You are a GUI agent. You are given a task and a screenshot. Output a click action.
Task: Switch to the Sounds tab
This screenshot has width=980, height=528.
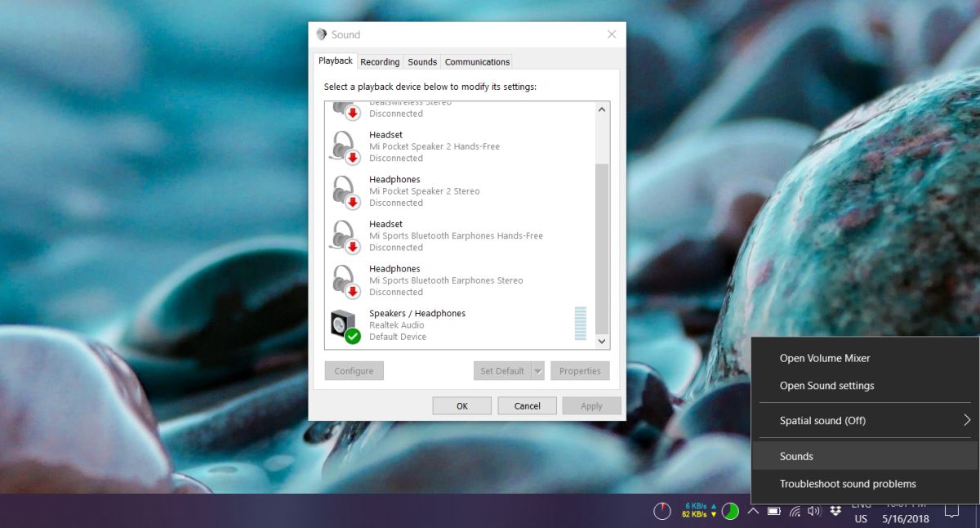422,62
